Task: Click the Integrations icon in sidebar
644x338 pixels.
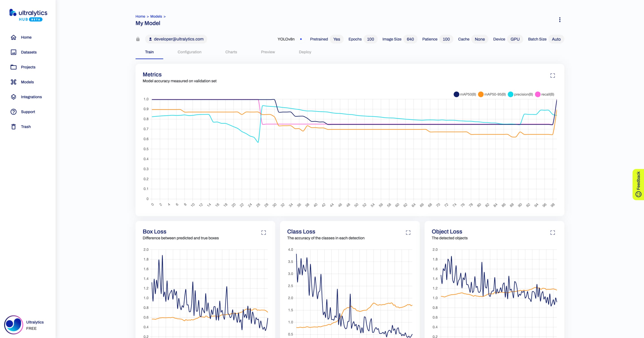Action: 13,97
